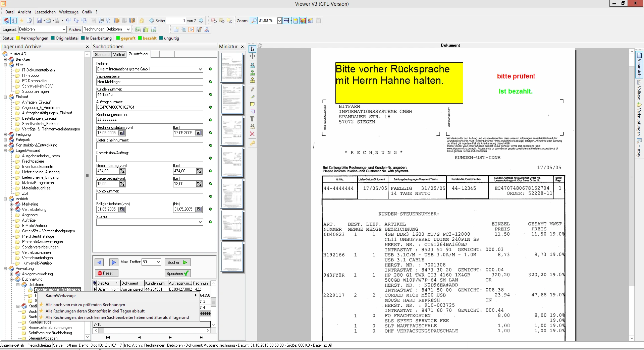Click into the Kontonummer input field
The image size is (644, 350).
(150, 197)
